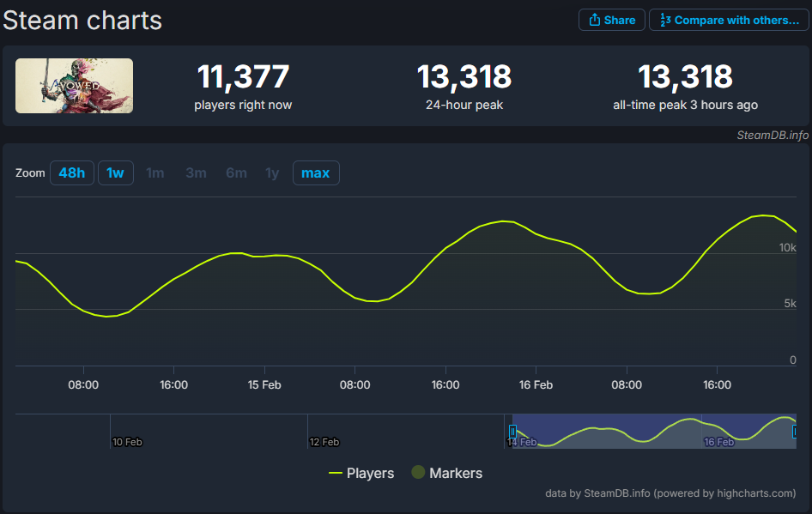Select the 1m zoom option
812x514 pixels.
(x=155, y=172)
